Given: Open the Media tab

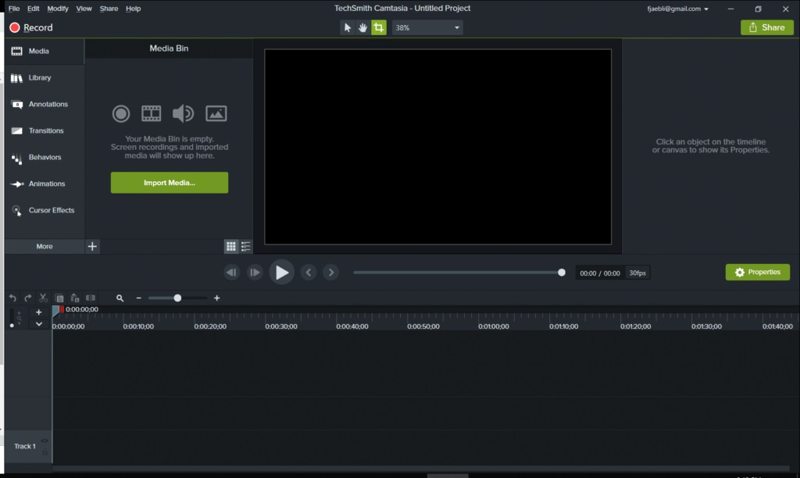Looking at the screenshot, I should click(x=44, y=51).
